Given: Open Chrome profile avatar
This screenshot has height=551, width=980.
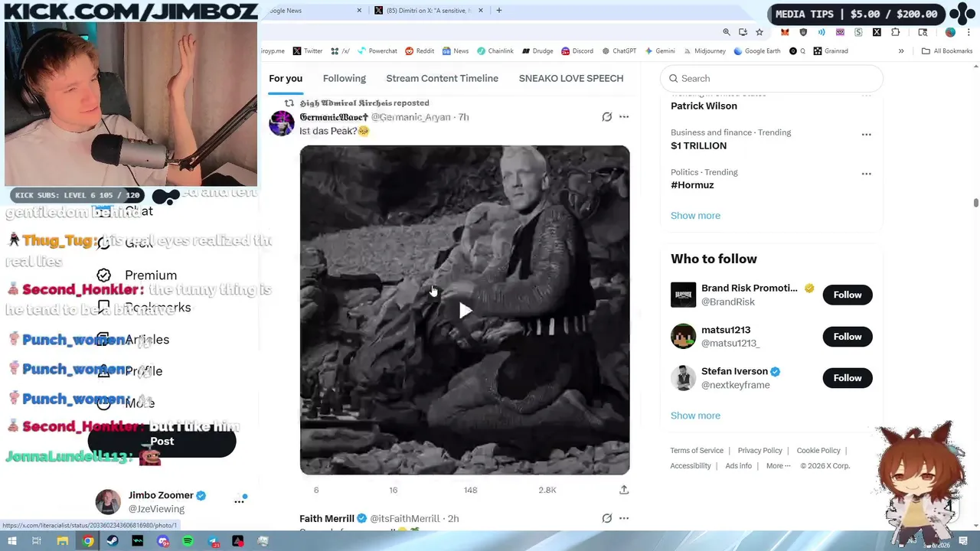Looking at the screenshot, I should (x=950, y=32).
